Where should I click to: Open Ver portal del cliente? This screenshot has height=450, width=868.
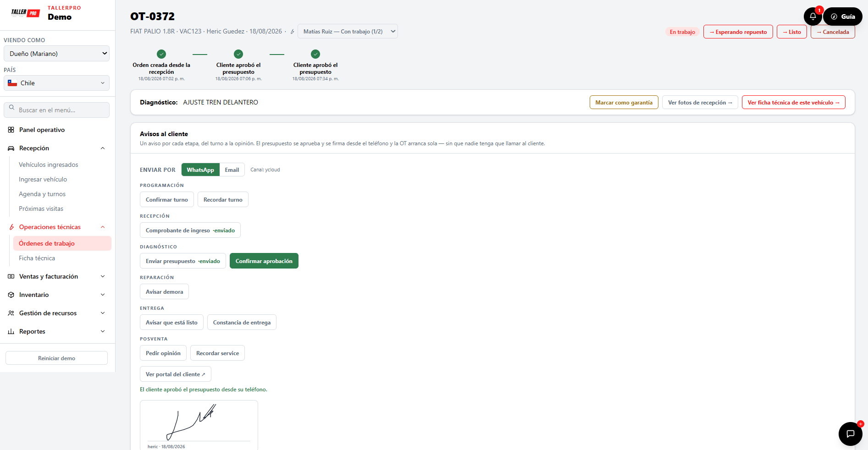(x=176, y=374)
